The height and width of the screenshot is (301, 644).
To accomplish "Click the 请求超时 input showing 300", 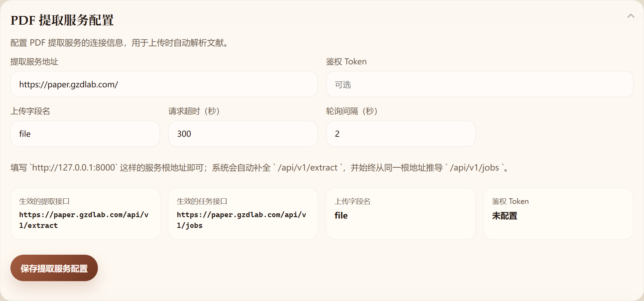I will point(243,134).
